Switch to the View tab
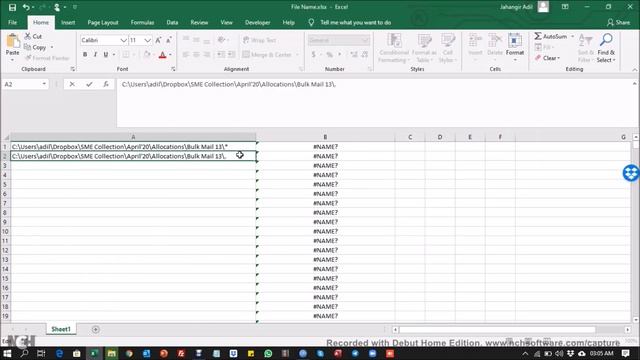The width and height of the screenshot is (640, 360). click(227, 22)
